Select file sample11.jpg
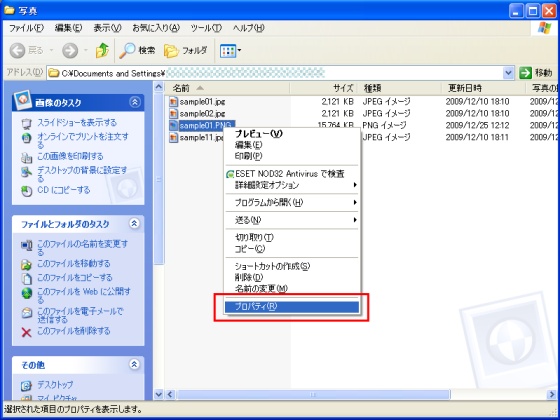Image resolution: width=560 pixels, height=420 pixels. (x=202, y=137)
